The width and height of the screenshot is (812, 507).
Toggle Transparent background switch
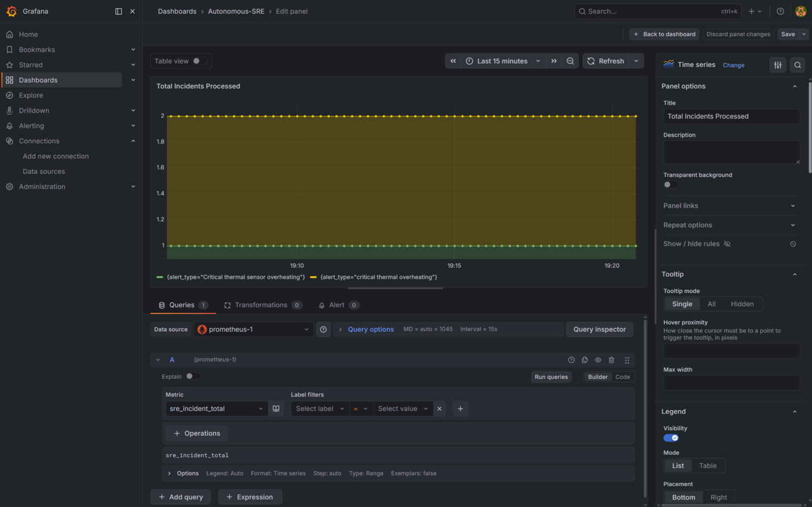tap(671, 185)
